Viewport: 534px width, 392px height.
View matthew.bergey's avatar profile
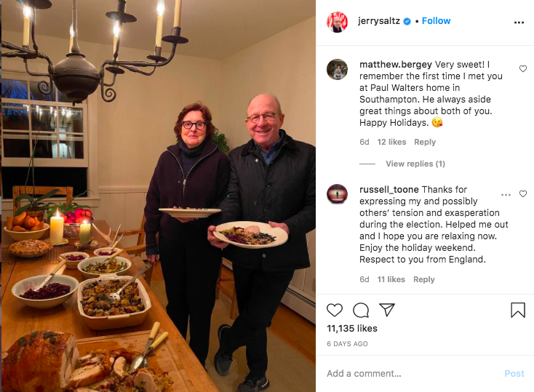(x=337, y=70)
